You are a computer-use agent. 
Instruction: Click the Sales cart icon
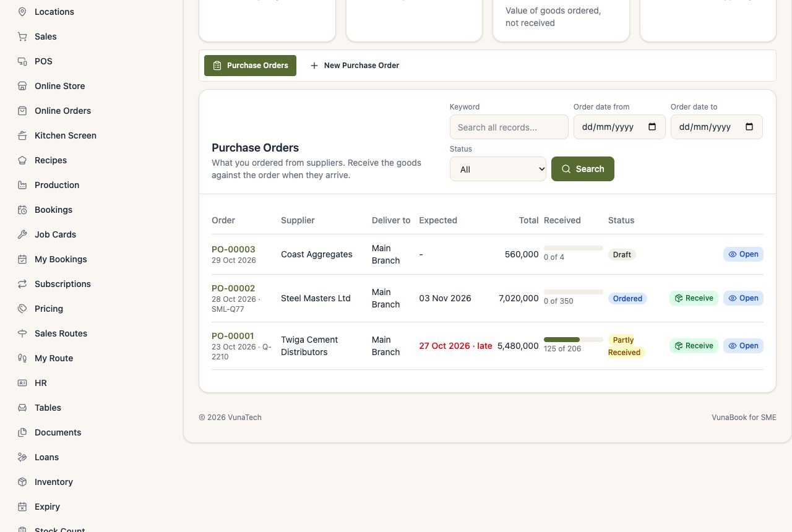click(22, 36)
